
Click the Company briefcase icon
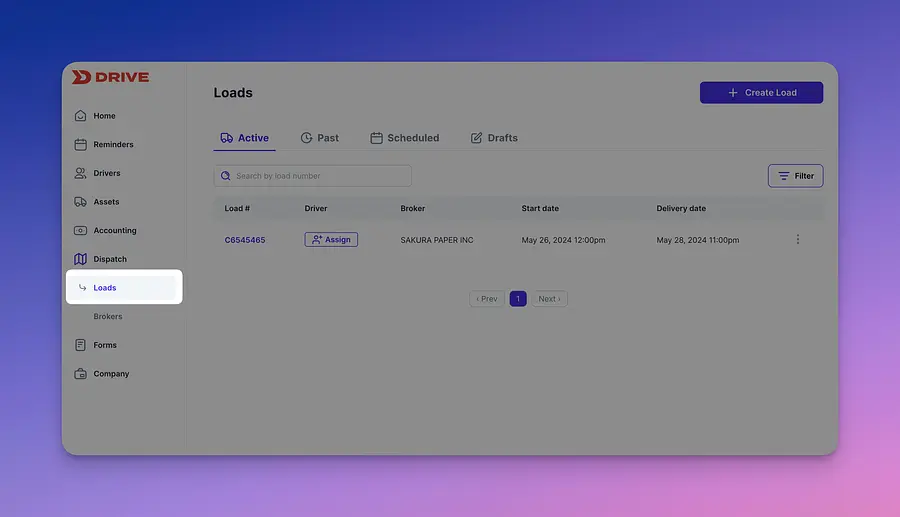point(80,374)
